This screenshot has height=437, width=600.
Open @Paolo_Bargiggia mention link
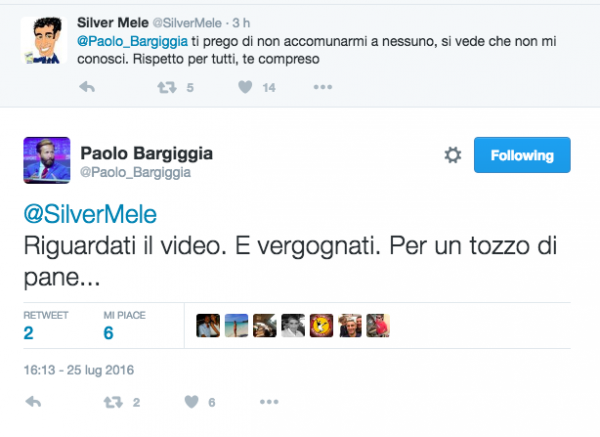tap(132, 41)
